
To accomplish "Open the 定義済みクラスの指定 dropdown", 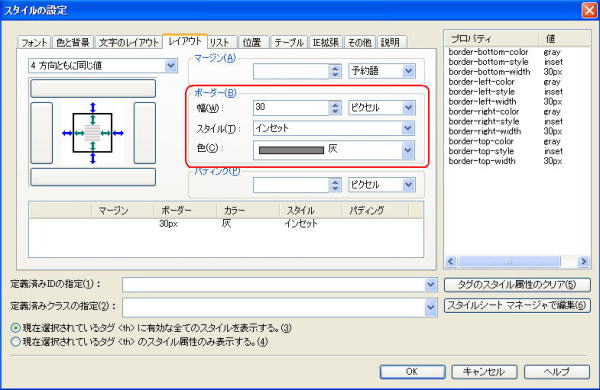I will click(x=280, y=307).
